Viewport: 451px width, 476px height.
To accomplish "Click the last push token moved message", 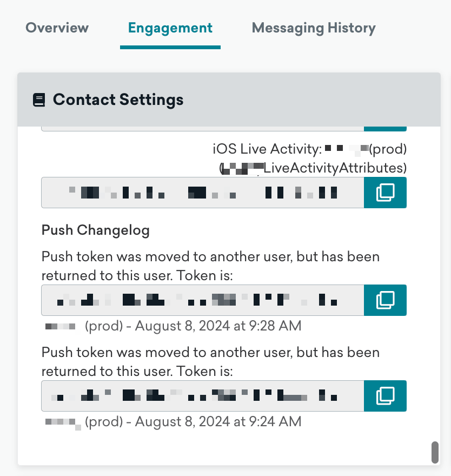I will coord(210,362).
